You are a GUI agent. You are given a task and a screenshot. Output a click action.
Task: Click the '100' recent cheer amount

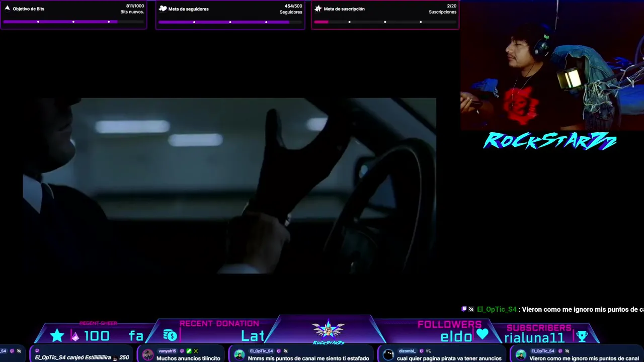(97, 336)
